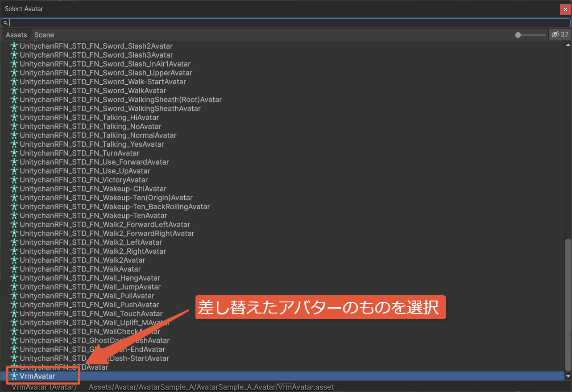Click the avatar icon beside UnitychanRFN_STD_FN_Wakeup-TenAvatar

pos(14,215)
